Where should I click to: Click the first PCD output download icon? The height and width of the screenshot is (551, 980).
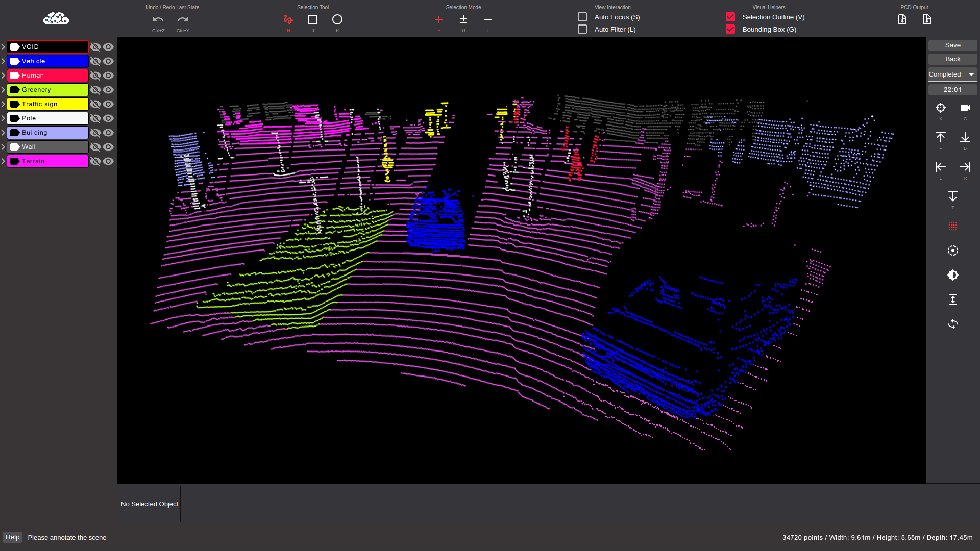pos(902,19)
